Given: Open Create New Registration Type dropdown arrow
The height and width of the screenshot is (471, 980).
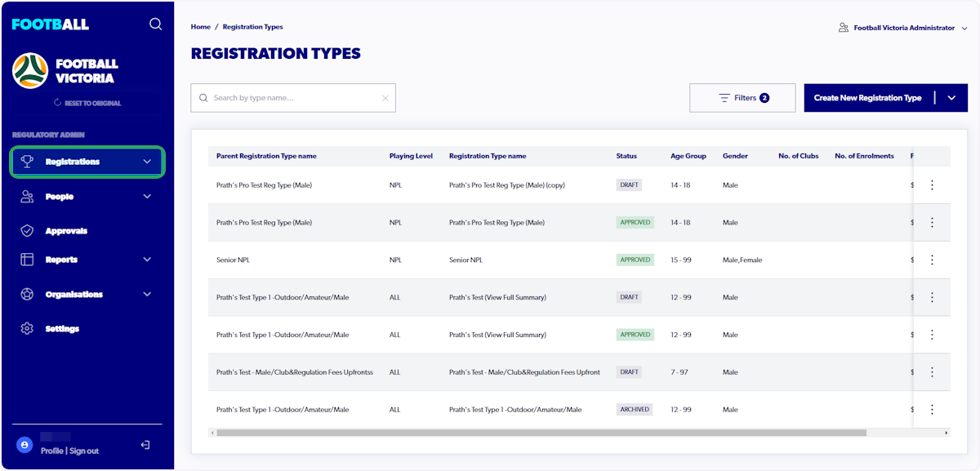Looking at the screenshot, I should [951, 98].
